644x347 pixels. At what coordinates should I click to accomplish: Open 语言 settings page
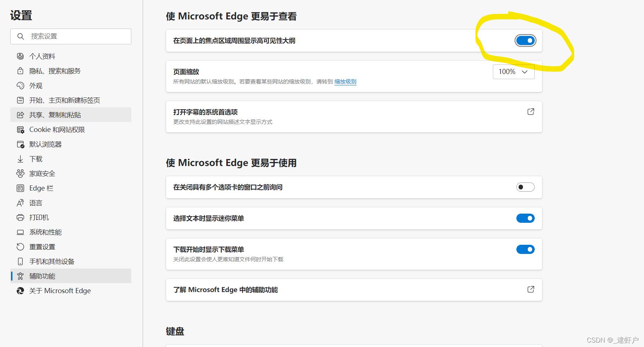(71, 203)
